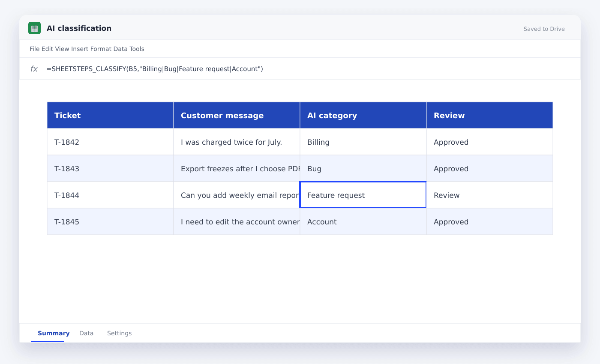The height and width of the screenshot is (364, 600).
Task: Select cell T-1842
Action: (x=110, y=142)
